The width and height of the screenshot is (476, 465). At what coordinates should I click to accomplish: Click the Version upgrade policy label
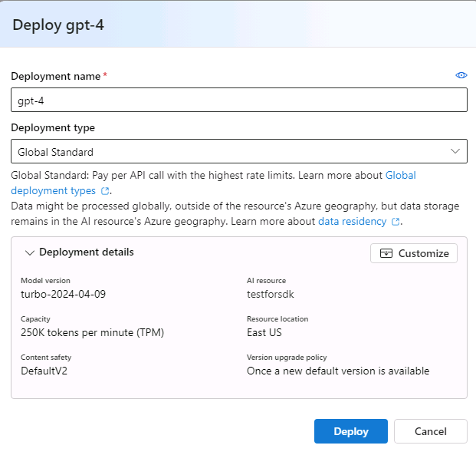[x=287, y=357]
